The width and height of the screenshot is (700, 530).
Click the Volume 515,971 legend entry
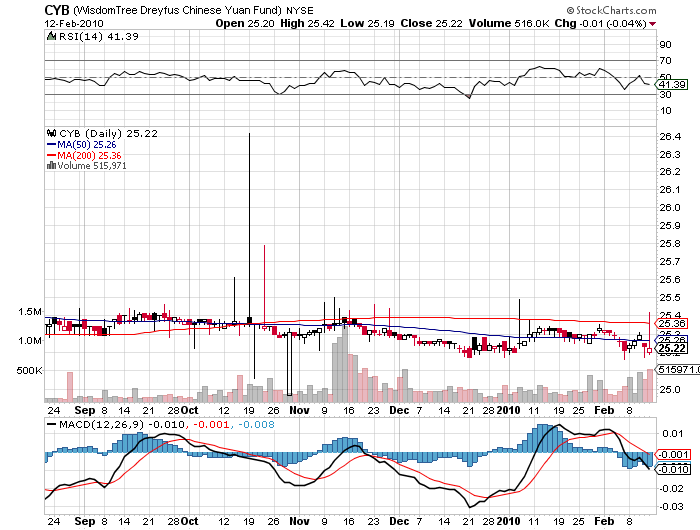[92, 166]
